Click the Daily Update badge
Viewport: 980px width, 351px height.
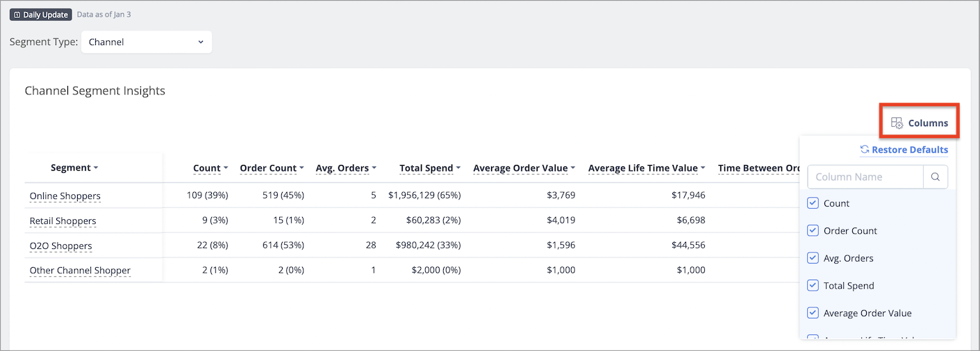tap(40, 15)
